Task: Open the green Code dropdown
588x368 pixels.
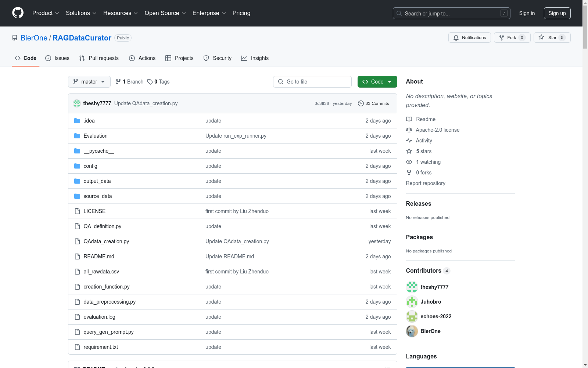Action: 377,82
